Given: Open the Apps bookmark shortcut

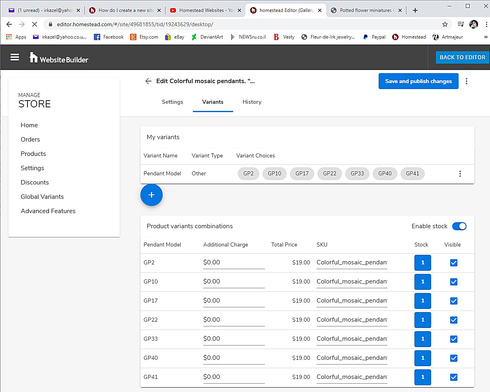Looking at the screenshot, I should tap(16, 37).
